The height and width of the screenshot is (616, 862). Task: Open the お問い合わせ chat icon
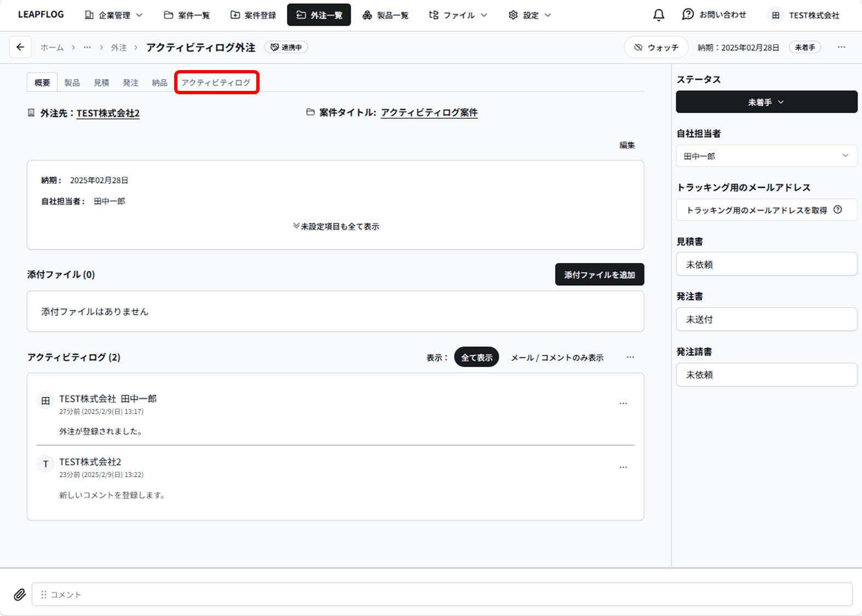click(688, 15)
